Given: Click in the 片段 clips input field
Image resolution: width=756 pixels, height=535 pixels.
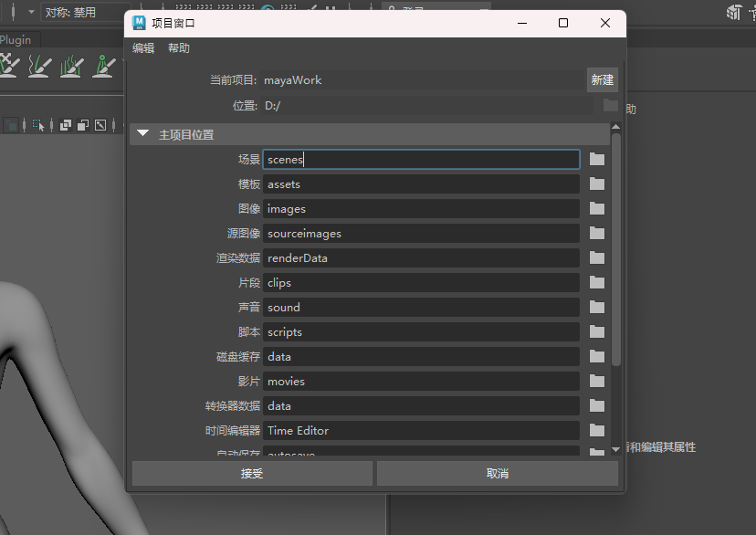Looking at the screenshot, I should [421, 282].
